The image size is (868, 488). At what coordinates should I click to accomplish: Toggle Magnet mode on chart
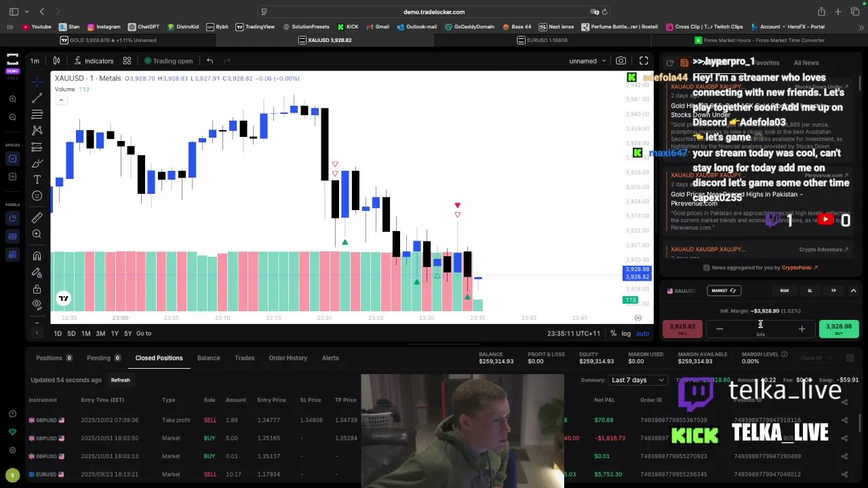(x=37, y=256)
